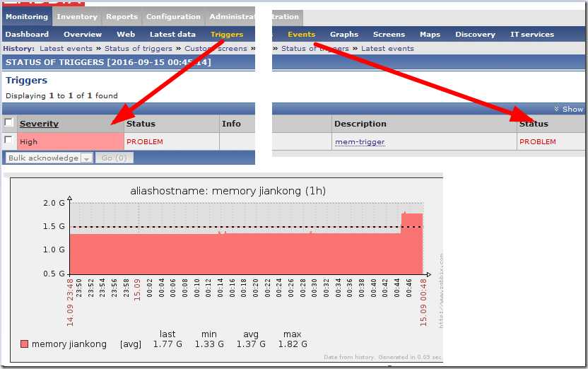Open the mem-trigger description link
This screenshot has width=588, height=369.
(360, 141)
